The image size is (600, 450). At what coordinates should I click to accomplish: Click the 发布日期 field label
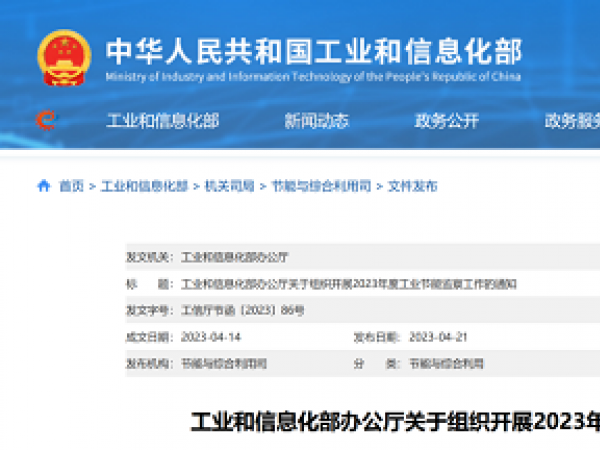377,337
